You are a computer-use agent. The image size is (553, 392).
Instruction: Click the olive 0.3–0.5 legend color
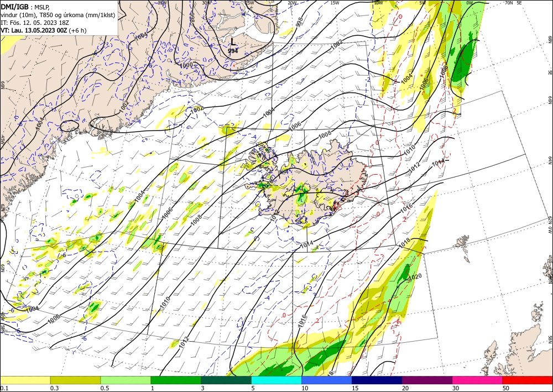(x=75, y=380)
